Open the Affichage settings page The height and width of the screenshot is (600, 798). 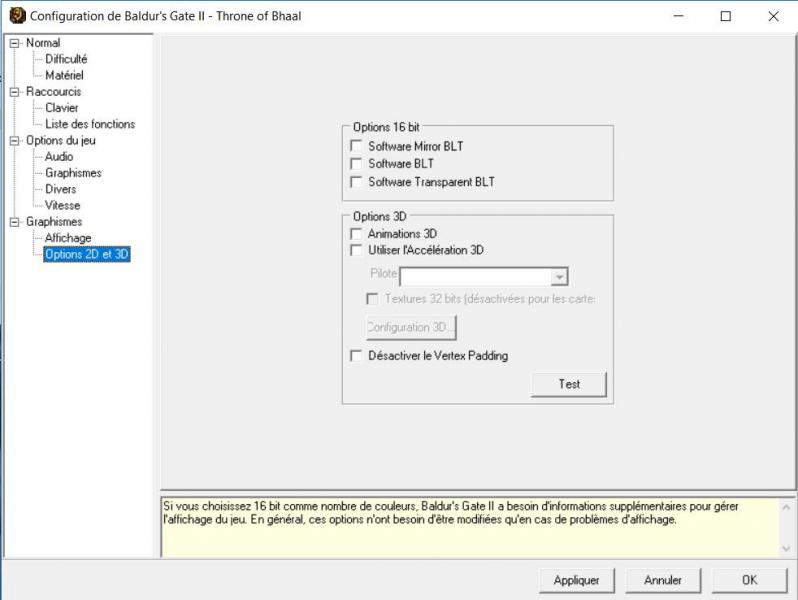(x=68, y=238)
